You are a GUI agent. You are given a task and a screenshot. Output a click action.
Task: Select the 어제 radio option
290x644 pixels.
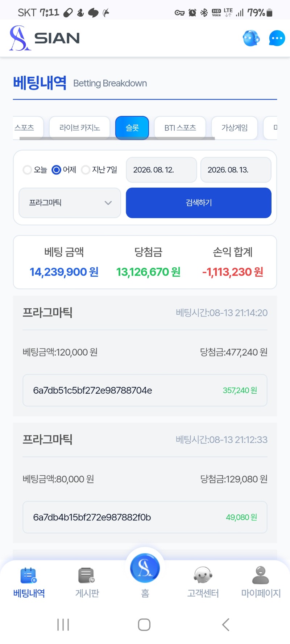(x=56, y=170)
